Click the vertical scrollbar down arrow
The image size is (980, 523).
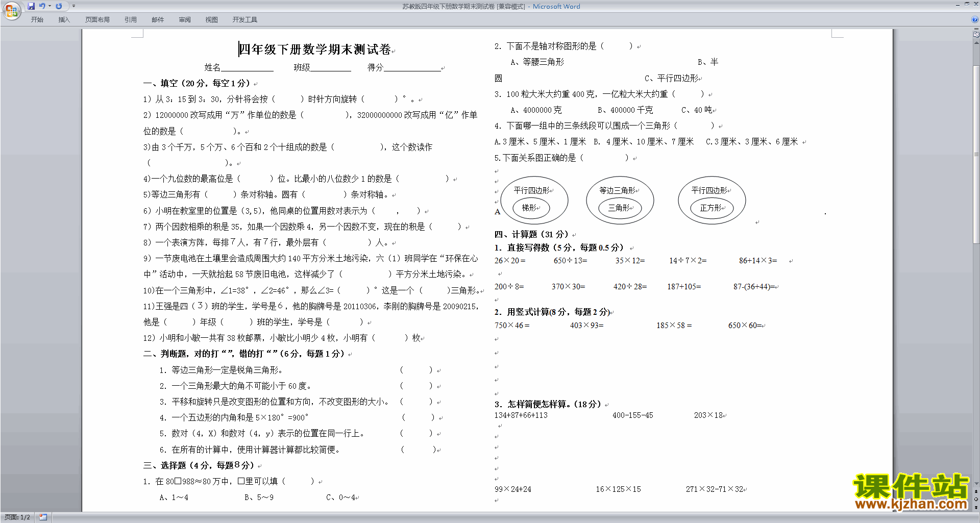coord(976,483)
